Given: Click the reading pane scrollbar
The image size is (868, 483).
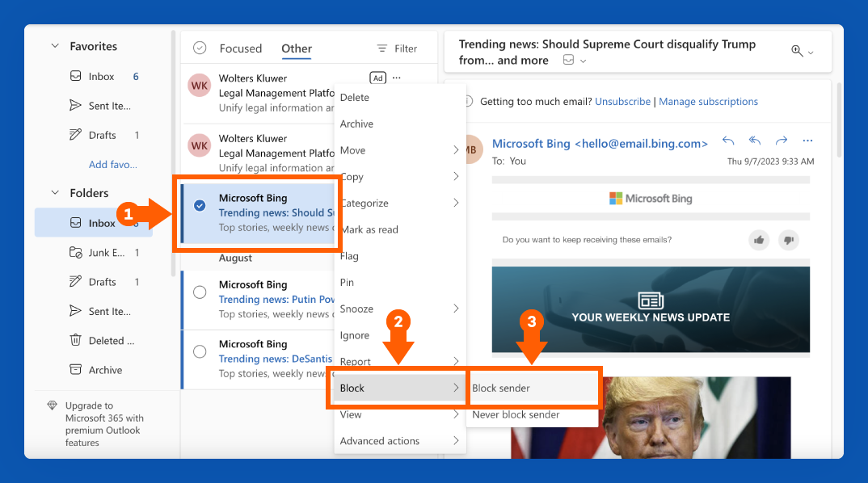Looking at the screenshot, I should point(839,120).
